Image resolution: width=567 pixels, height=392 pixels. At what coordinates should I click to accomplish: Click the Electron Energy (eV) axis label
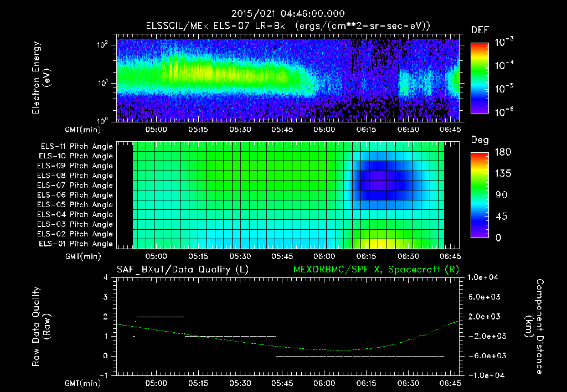41,78
